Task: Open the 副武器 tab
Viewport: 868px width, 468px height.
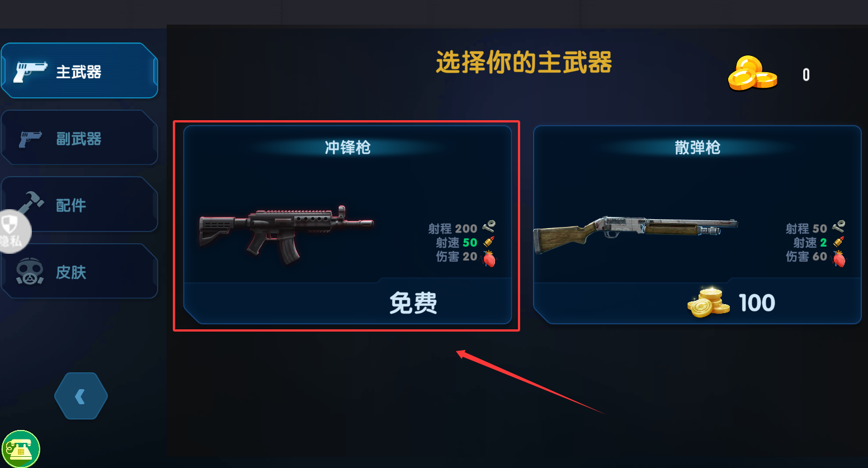Action: 79,138
